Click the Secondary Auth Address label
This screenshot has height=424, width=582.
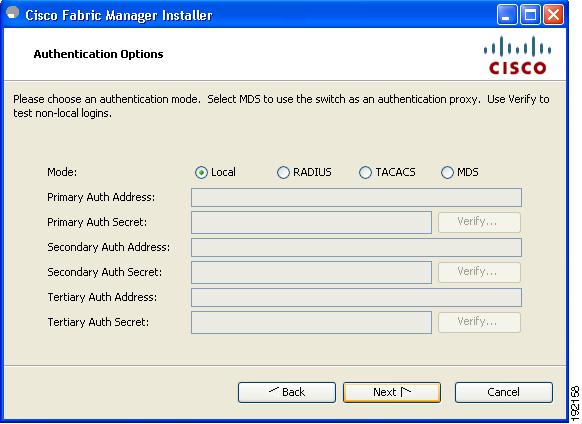tap(108, 248)
